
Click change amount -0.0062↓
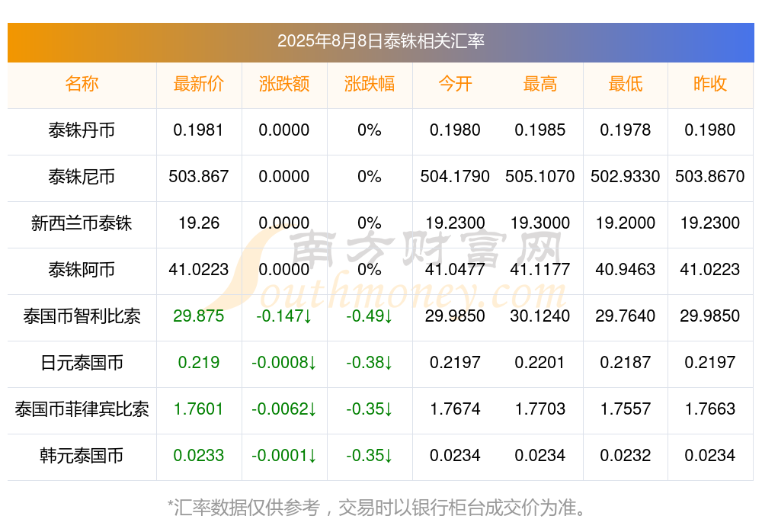pos(283,409)
